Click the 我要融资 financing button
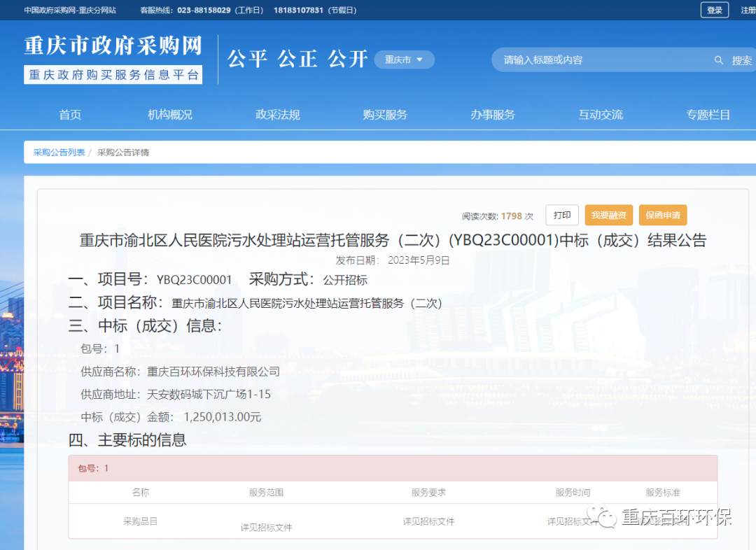This screenshot has height=550, width=756. coord(608,215)
